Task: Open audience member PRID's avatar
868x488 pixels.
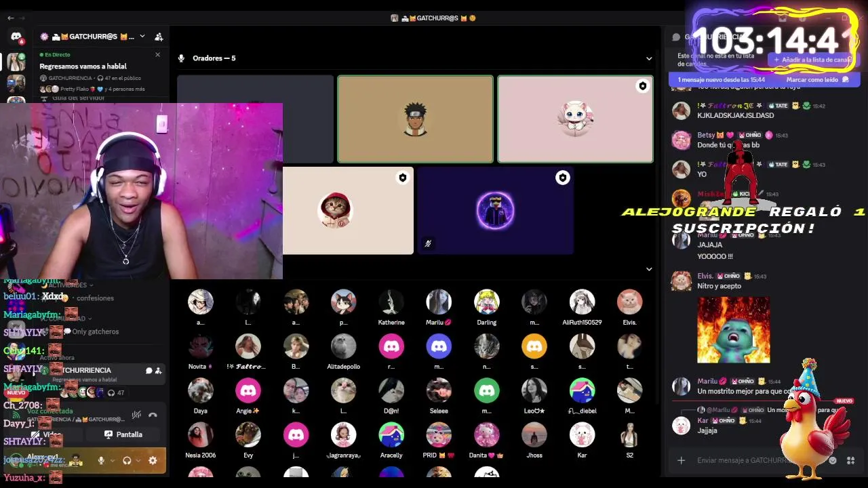Action: pos(439,435)
